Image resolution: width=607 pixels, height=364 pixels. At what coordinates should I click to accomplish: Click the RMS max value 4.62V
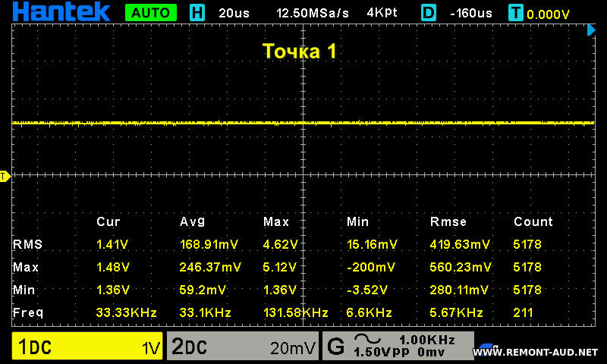[x=280, y=244]
